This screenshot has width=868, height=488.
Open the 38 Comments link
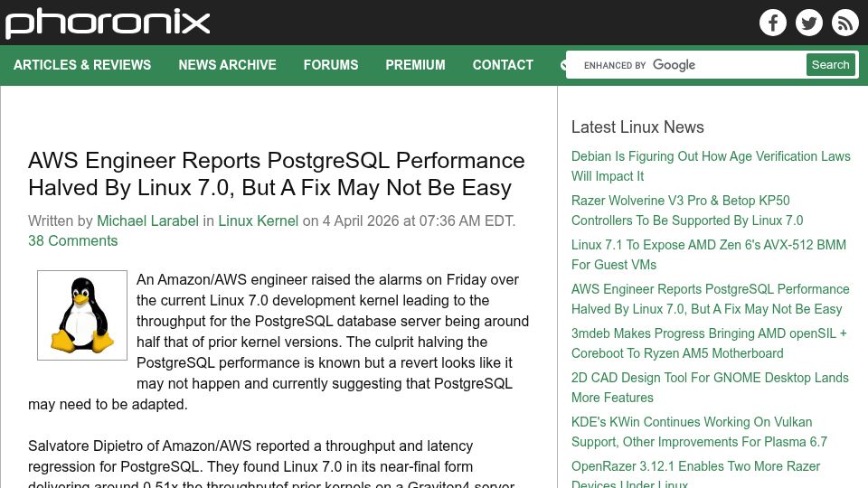click(x=73, y=240)
